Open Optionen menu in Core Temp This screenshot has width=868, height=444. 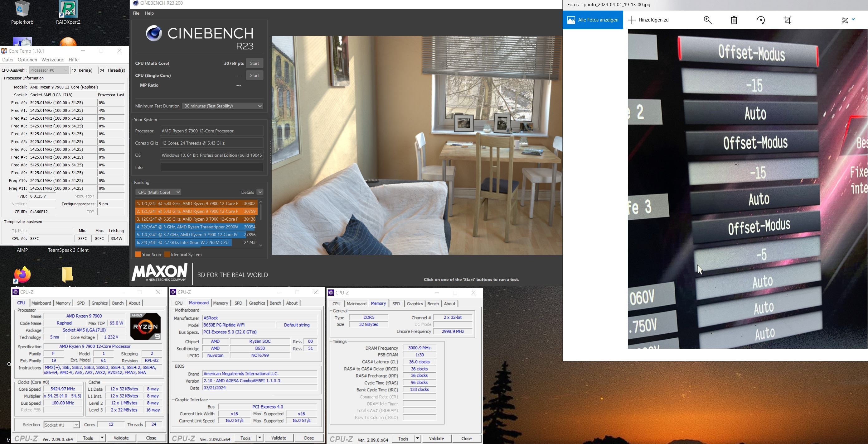pyautogui.click(x=27, y=60)
